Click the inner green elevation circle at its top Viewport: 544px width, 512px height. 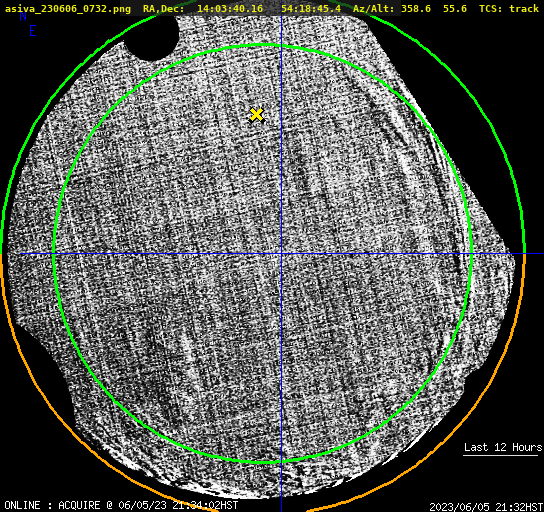[x=263, y=45]
